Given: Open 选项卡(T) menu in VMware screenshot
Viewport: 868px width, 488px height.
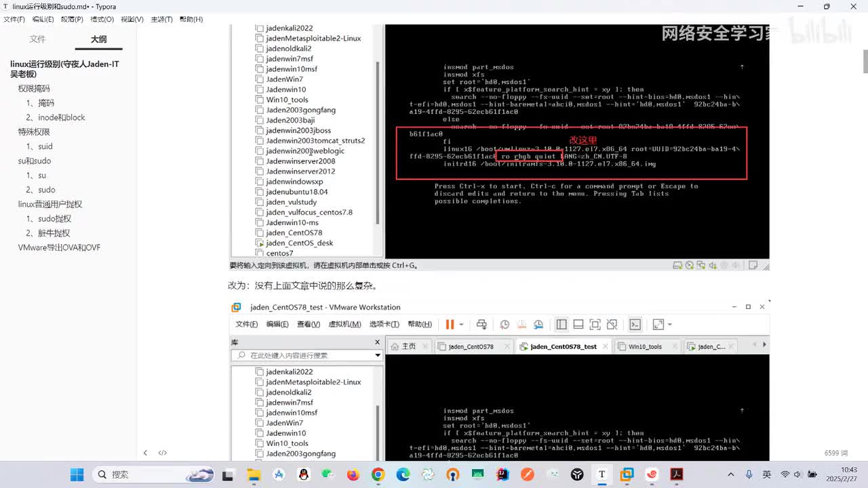Looking at the screenshot, I should (384, 325).
